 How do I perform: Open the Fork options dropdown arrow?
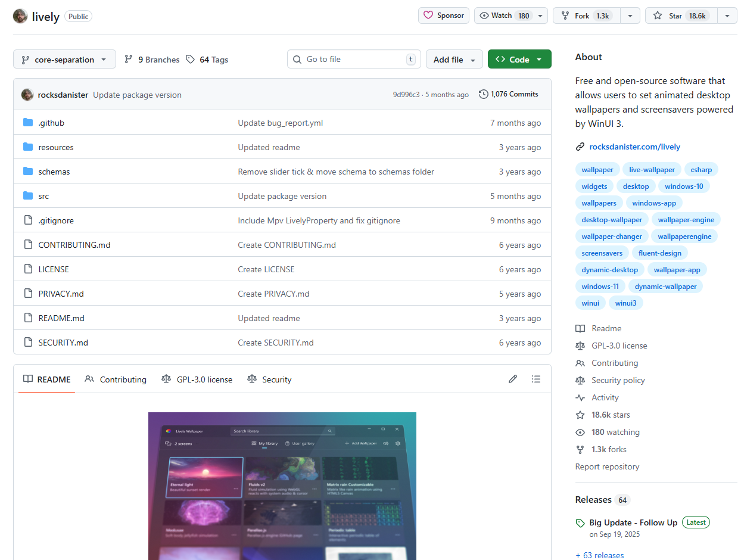click(630, 15)
